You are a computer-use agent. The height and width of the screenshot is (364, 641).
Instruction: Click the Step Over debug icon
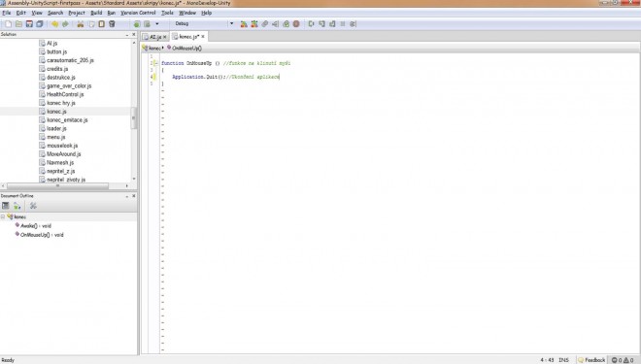click(312, 24)
